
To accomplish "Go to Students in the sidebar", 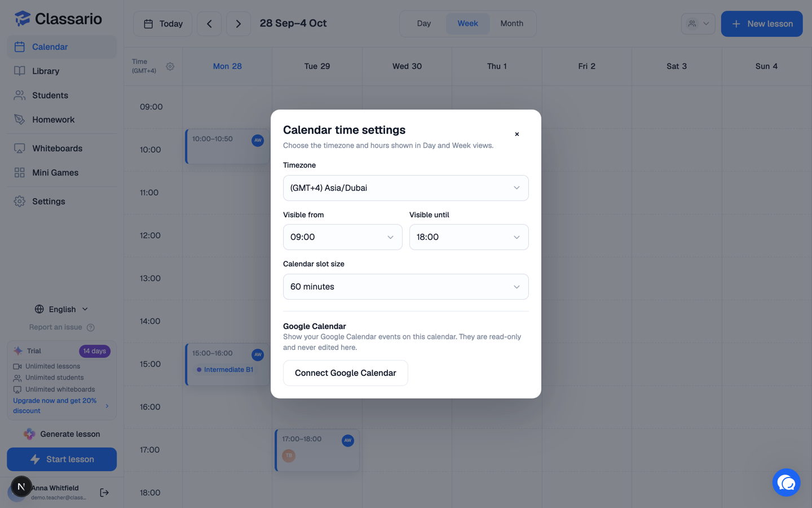I will point(61,95).
